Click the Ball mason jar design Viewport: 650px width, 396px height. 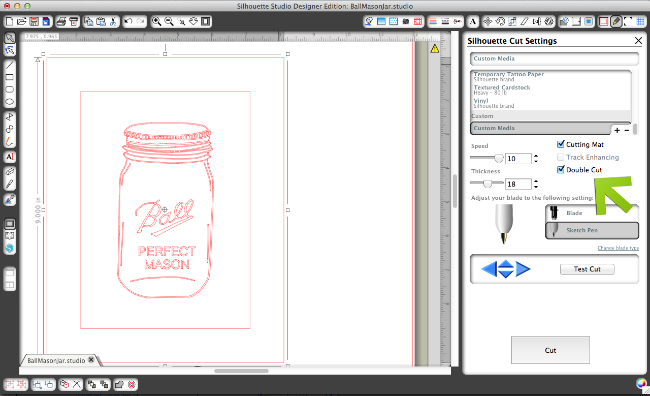(x=166, y=210)
